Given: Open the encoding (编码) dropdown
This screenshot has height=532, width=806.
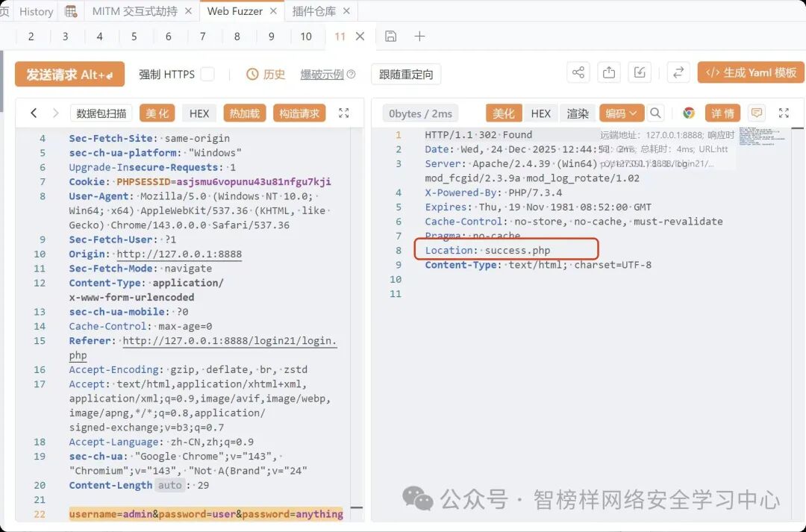Looking at the screenshot, I should pos(621,113).
